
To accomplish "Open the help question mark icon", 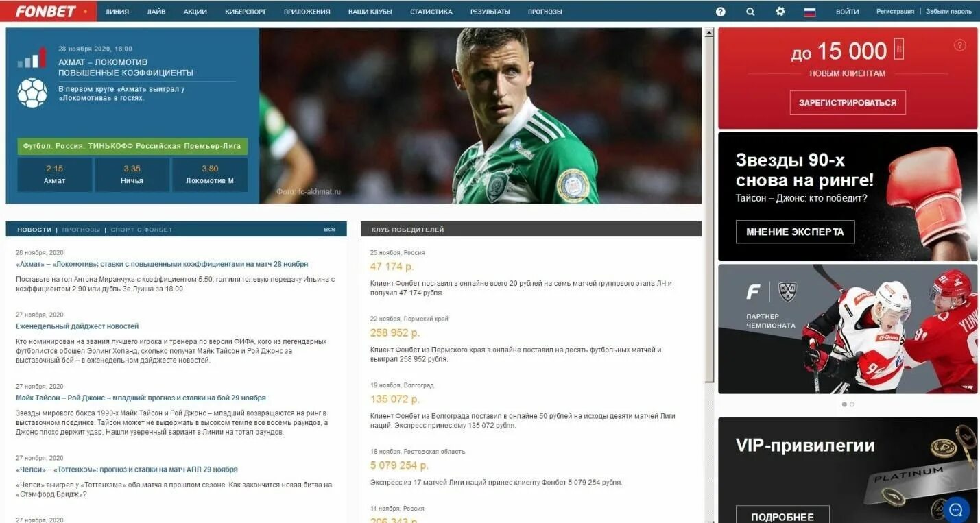I will click(x=720, y=12).
